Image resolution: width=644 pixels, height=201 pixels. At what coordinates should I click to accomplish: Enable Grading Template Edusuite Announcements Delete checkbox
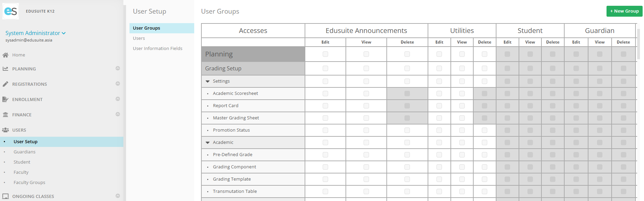pos(407,179)
